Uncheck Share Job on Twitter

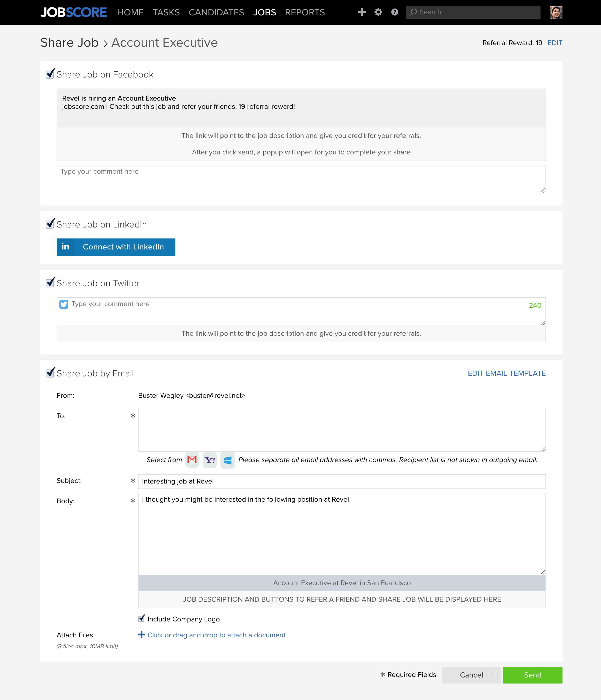click(50, 283)
